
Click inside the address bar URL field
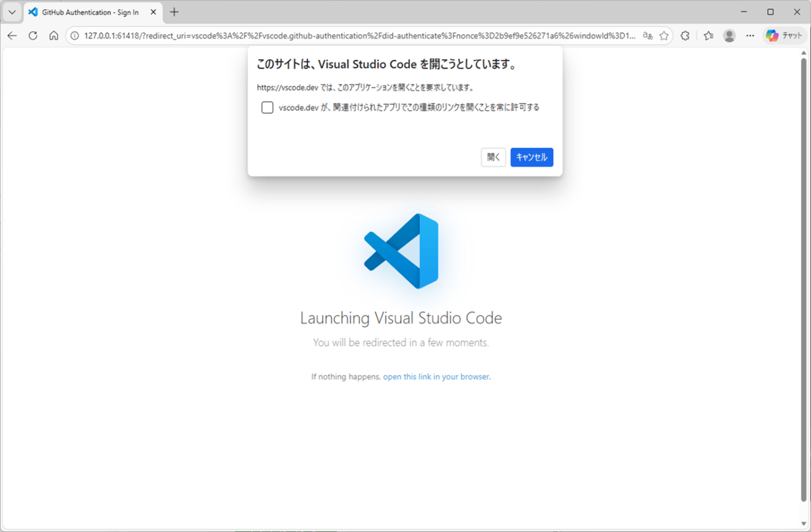[x=312, y=36]
